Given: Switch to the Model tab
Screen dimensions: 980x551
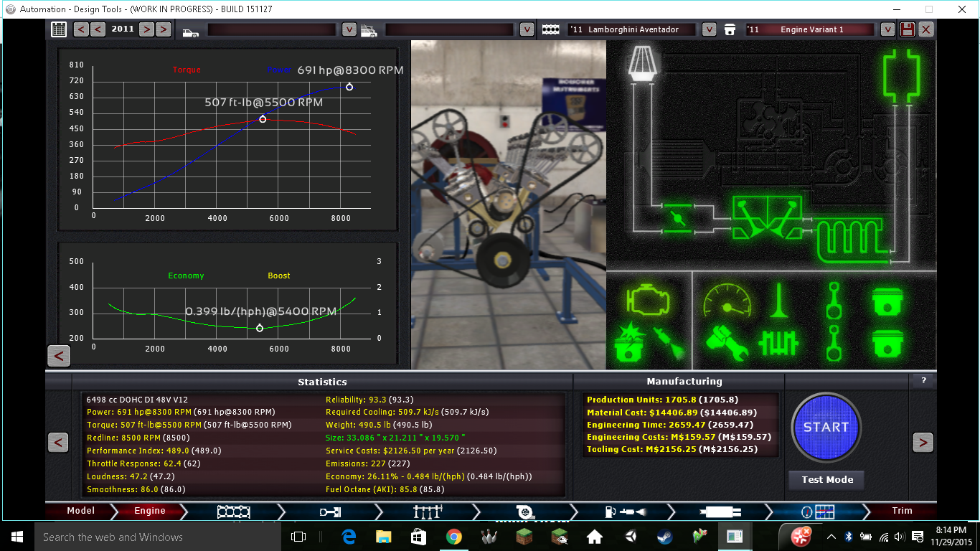Looking at the screenshot, I should 80,511.
